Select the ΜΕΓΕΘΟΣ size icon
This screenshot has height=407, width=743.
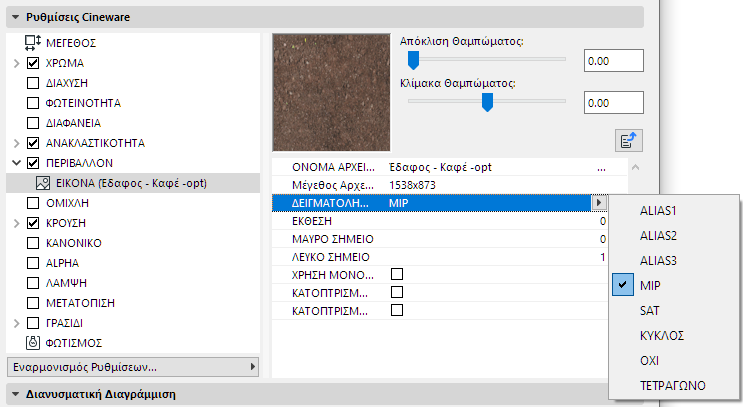pyautogui.click(x=33, y=43)
